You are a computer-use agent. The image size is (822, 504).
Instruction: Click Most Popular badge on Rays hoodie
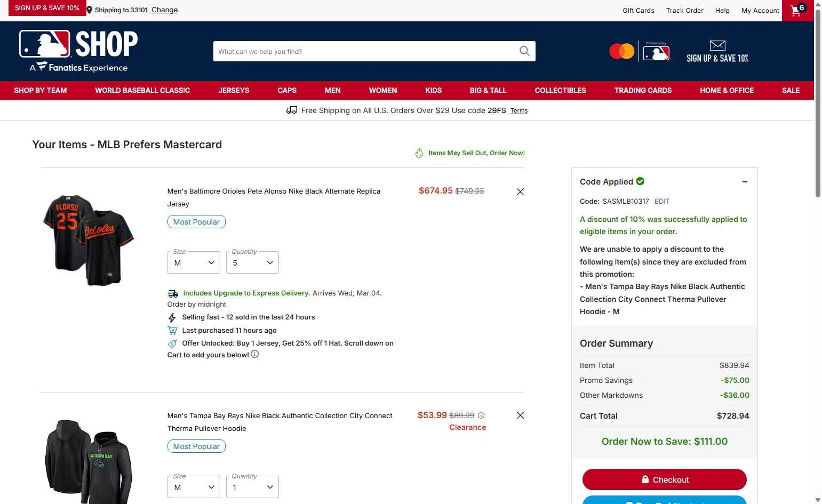[196, 446]
